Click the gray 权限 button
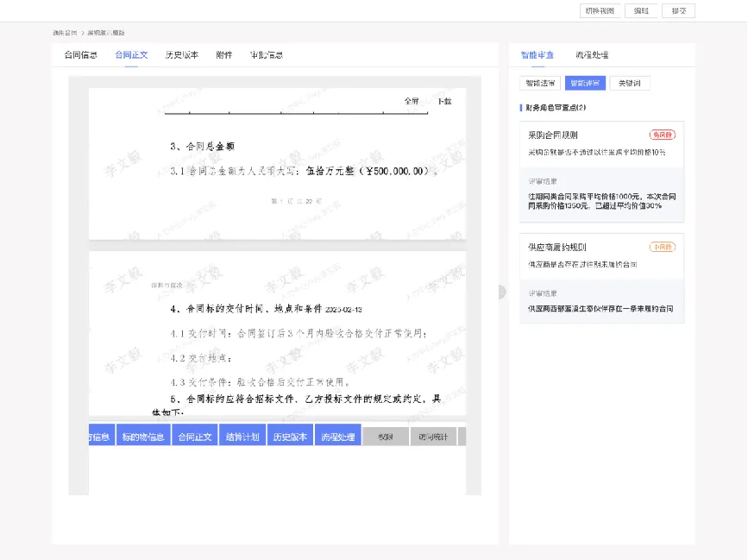 [386, 437]
